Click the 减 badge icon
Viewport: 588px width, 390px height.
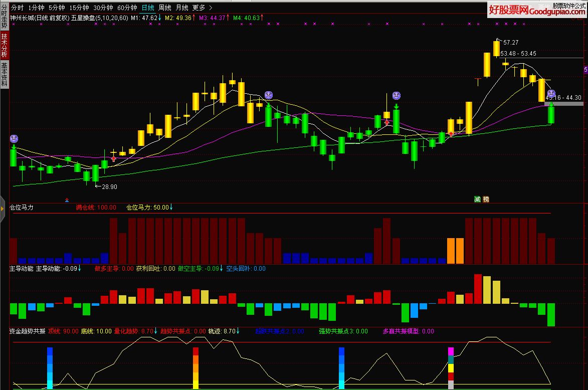[477, 199]
